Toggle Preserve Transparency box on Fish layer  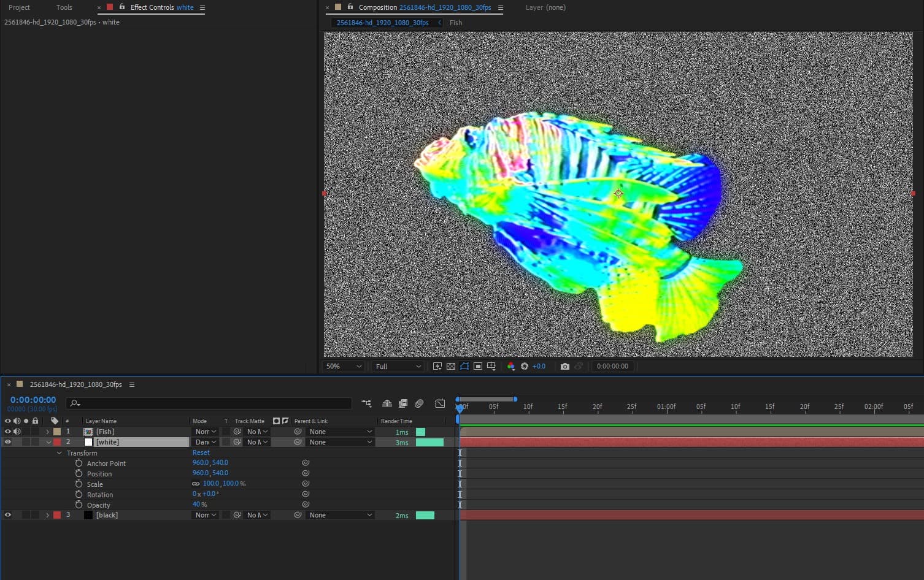pyautogui.click(x=226, y=432)
